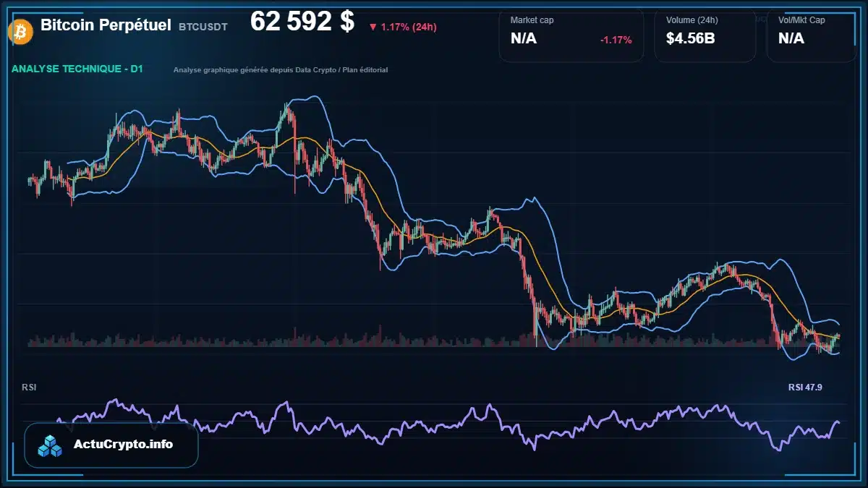This screenshot has height=488, width=868.
Task: Open the Vol/Mkt Cap card
Action: [x=812, y=35]
